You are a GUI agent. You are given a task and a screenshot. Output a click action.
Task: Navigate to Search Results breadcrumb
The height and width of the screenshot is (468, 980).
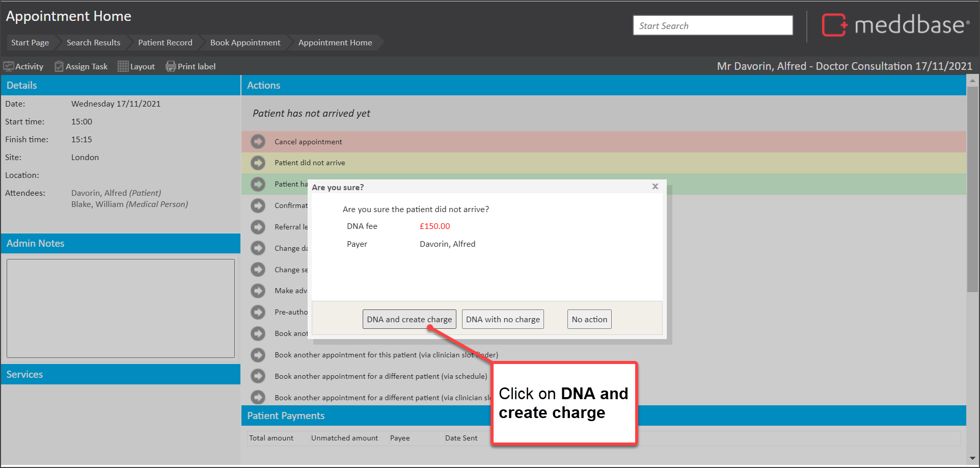coord(93,43)
